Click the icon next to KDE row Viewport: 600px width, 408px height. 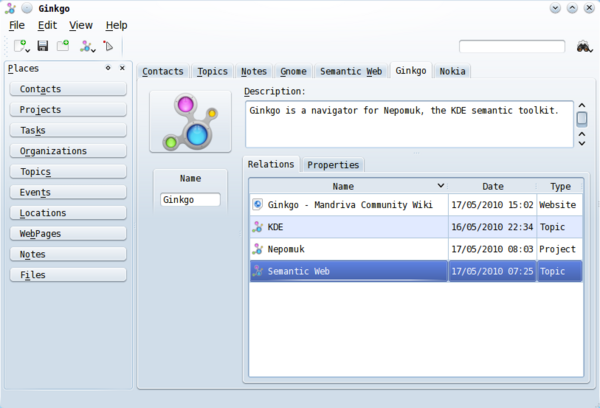coord(258,227)
